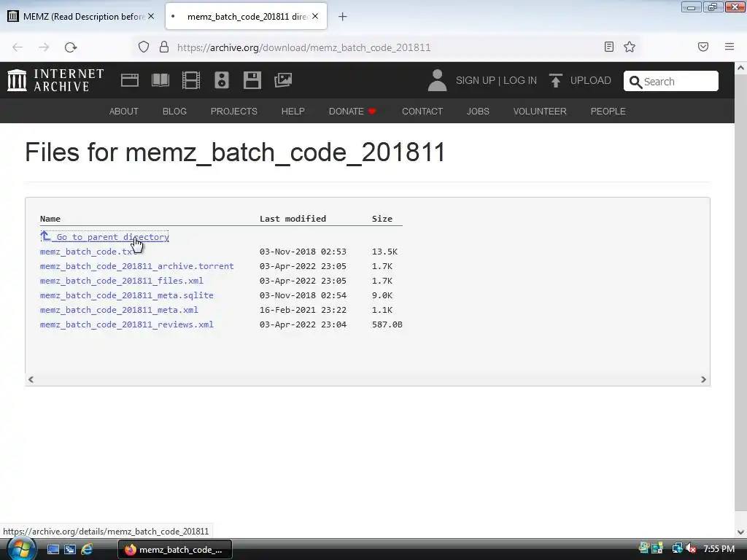Screen dimensions: 747x560
Task: Click the user avatar icon
Action: tap(437, 80)
